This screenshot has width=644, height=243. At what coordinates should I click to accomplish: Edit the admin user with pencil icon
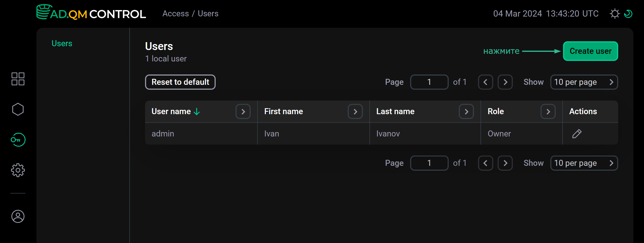coord(577,134)
